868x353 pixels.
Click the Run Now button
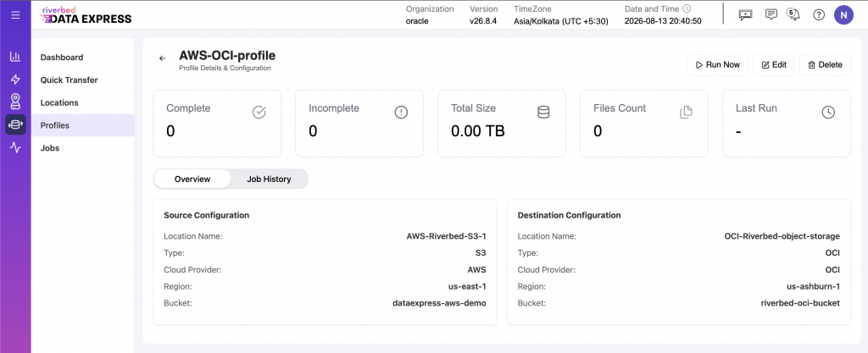coord(717,64)
